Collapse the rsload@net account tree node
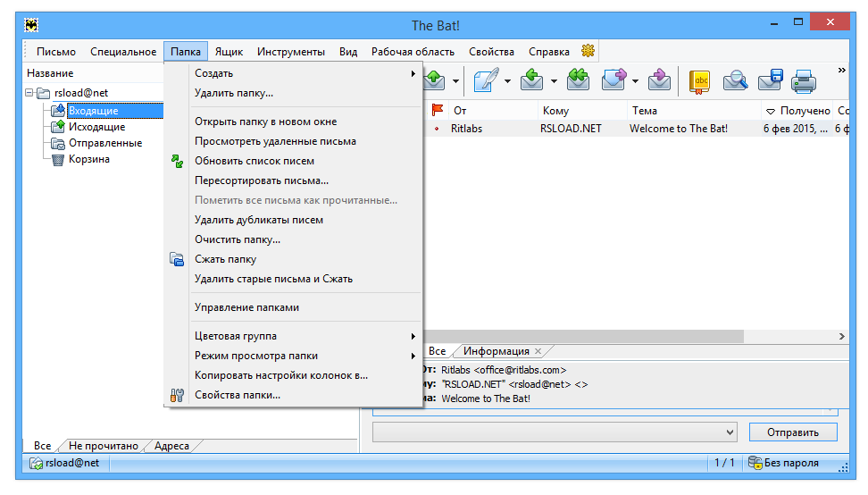This screenshot has width=868, height=495. coord(29,92)
